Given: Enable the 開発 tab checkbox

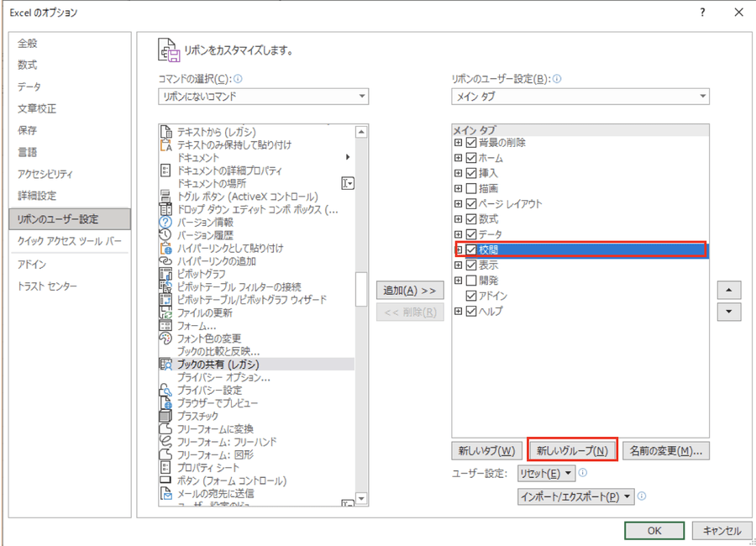Looking at the screenshot, I should coord(471,281).
